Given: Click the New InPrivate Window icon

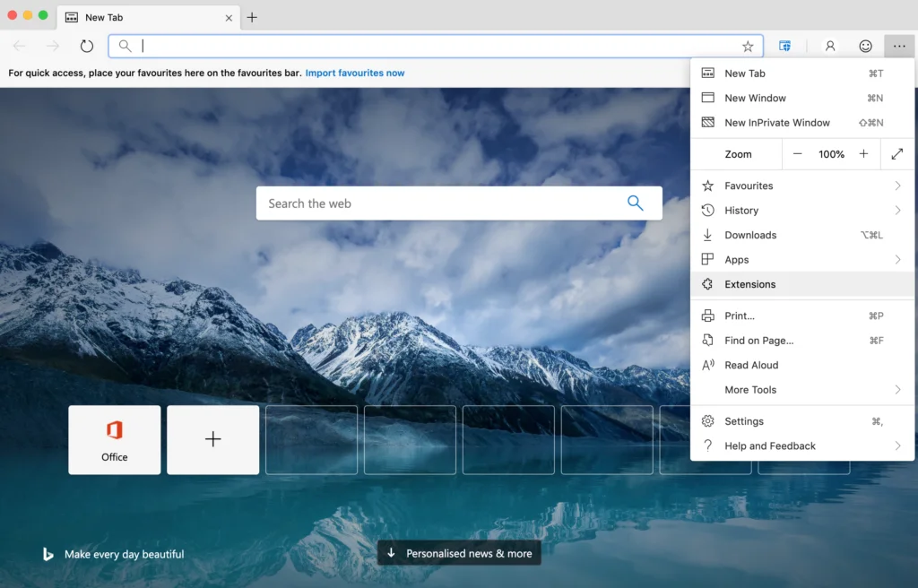Looking at the screenshot, I should [708, 123].
